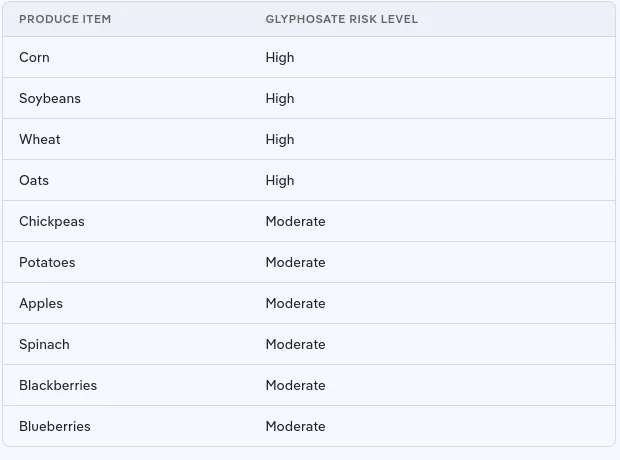Select the Soybeans row label
The image size is (620, 460).
click(x=50, y=99)
